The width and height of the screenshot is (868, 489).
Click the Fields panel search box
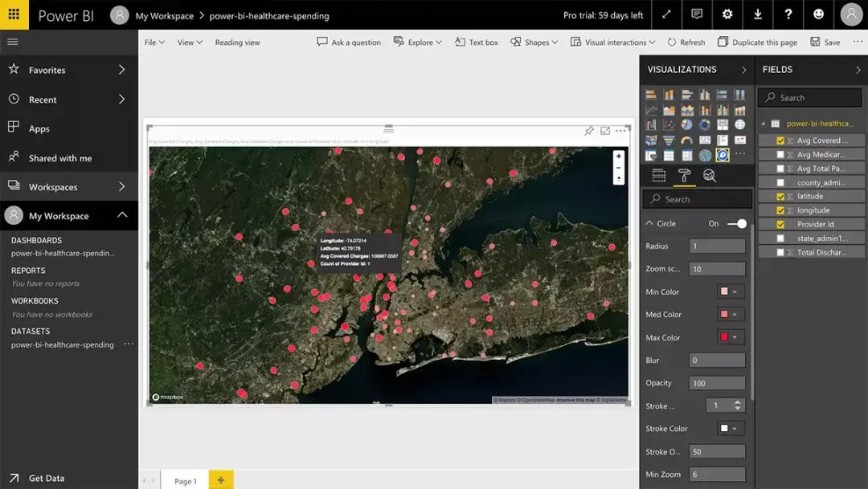(x=809, y=97)
